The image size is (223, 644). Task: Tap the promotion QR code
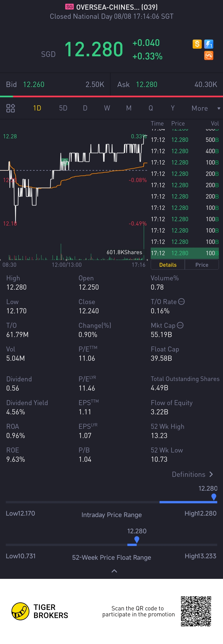(196, 611)
